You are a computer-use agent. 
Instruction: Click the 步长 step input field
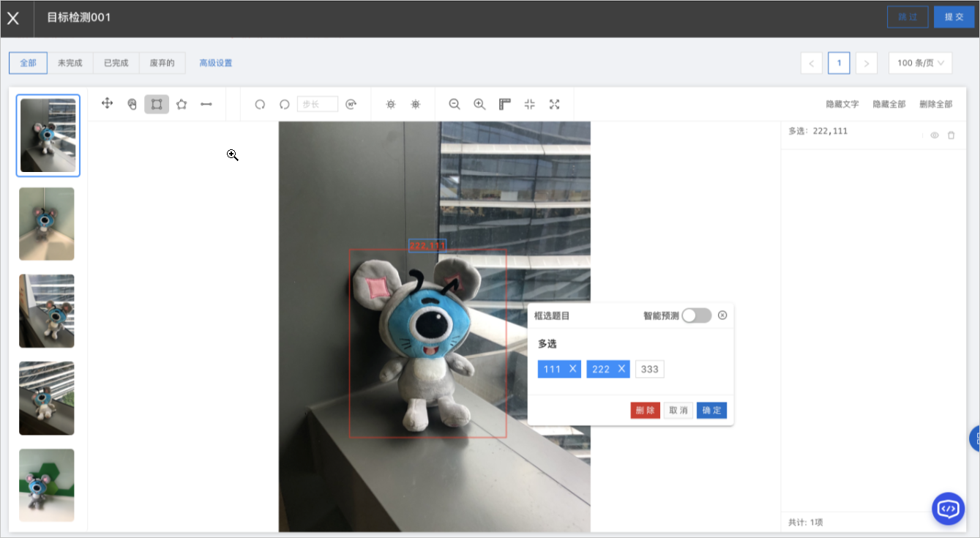click(318, 104)
